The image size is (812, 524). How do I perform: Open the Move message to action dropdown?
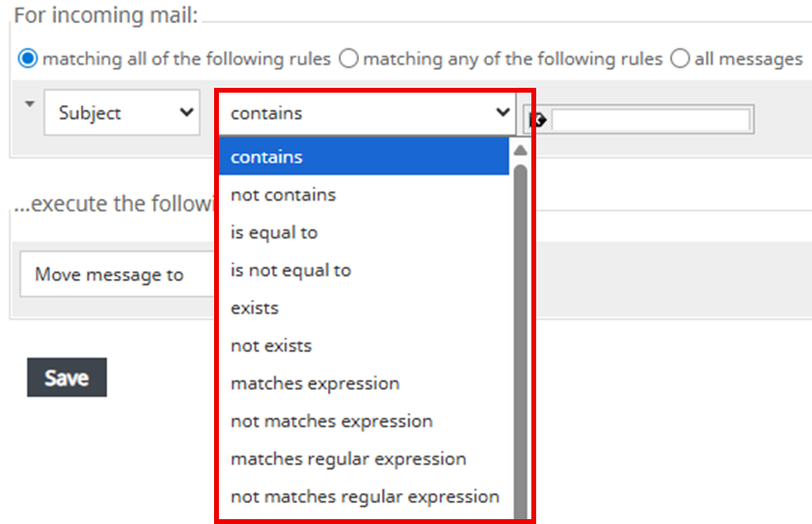pyautogui.click(x=118, y=274)
